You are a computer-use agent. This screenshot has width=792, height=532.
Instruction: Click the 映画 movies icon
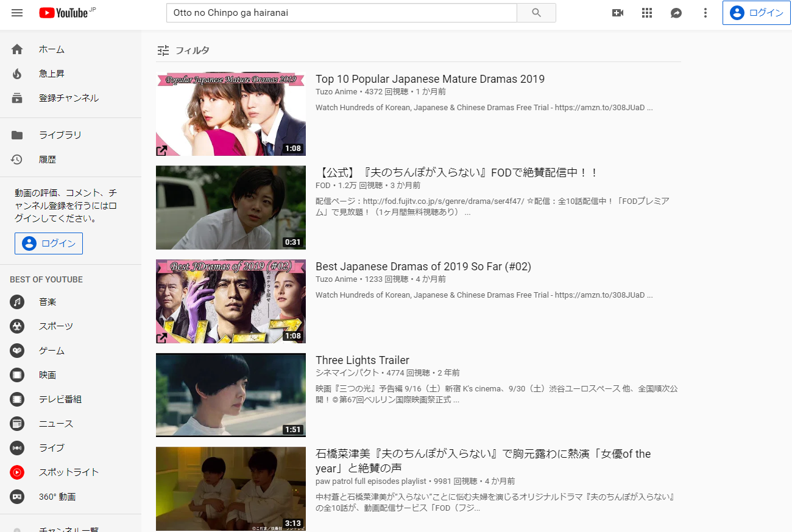17,375
